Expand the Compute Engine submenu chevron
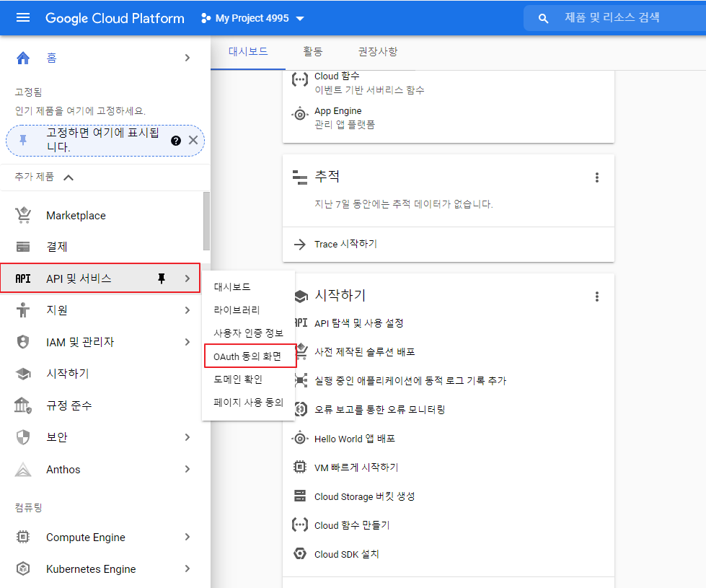Viewport: 706px width, 588px height. point(187,537)
